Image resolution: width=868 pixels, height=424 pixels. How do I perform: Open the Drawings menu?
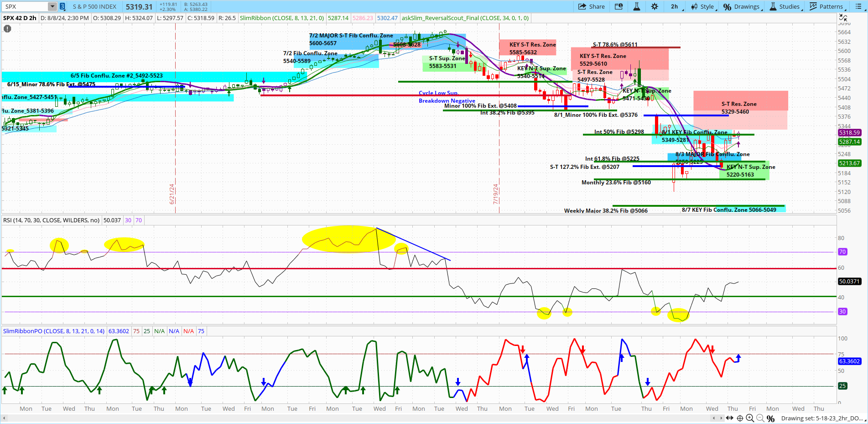(742, 6)
